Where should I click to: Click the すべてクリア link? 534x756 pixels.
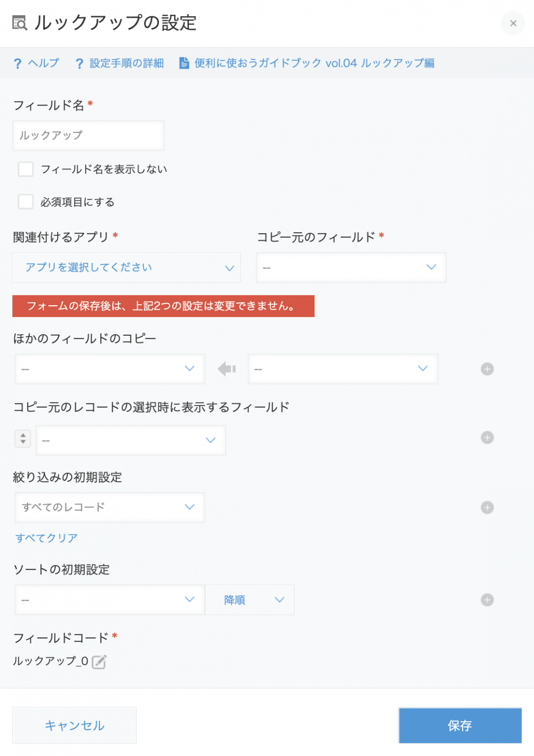pyautogui.click(x=47, y=537)
